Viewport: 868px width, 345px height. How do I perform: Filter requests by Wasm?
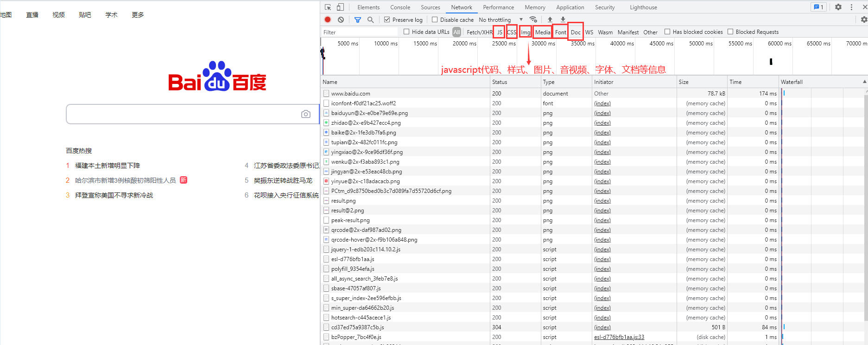coord(605,32)
